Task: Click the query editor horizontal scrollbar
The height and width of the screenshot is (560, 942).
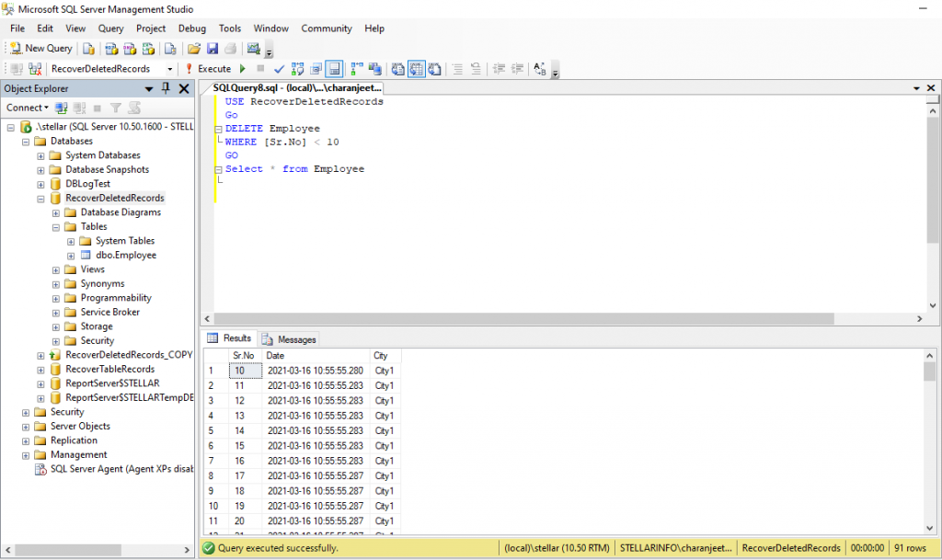Action: click(x=523, y=319)
